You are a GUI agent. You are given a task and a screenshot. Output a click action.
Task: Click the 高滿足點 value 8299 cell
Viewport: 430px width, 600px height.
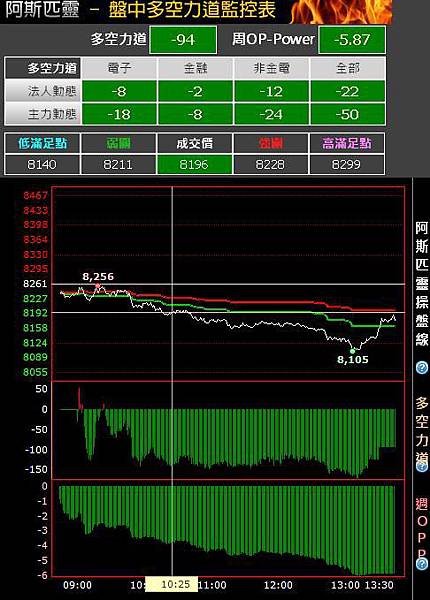347,165
